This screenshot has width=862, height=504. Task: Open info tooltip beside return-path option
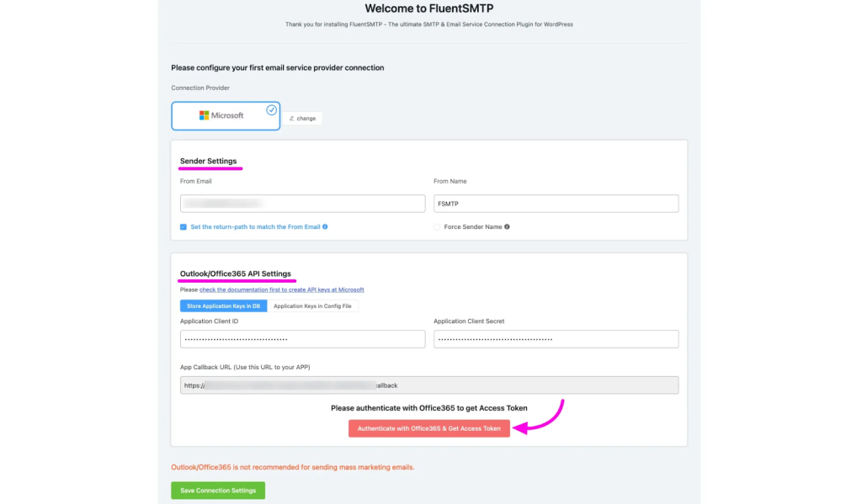(x=325, y=227)
